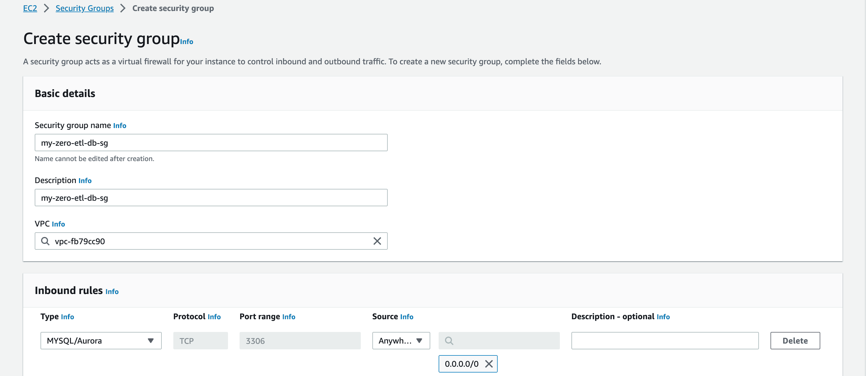
Task: Expand the MYSQL/Aurora type dropdown
Action: point(101,341)
